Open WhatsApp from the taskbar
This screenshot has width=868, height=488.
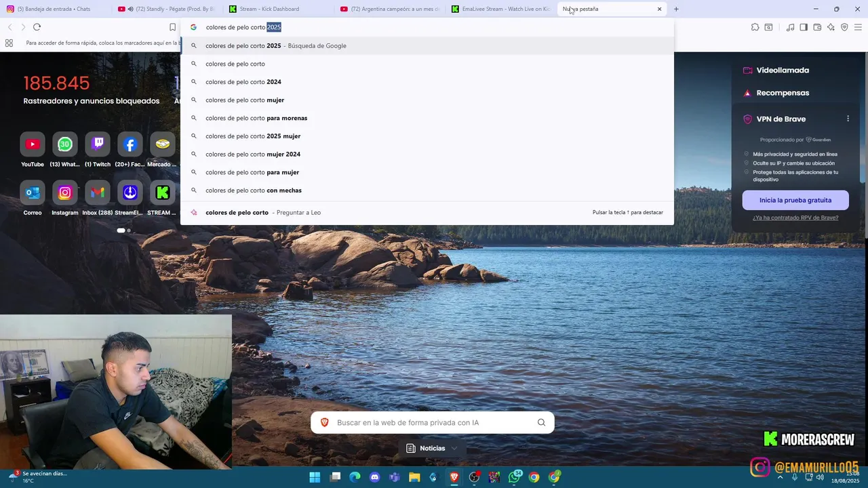click(x=514, y=477)
